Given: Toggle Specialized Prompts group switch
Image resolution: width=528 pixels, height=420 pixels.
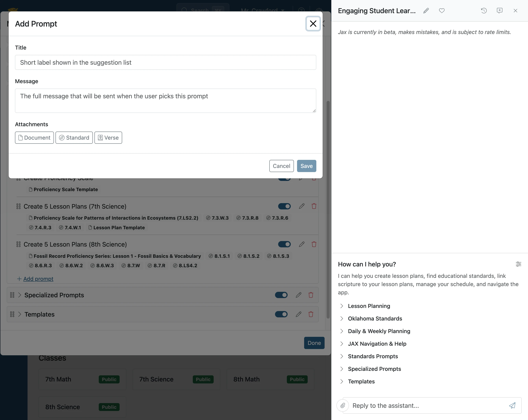Looking at the screenshot, I should click(x=281, y=295).
